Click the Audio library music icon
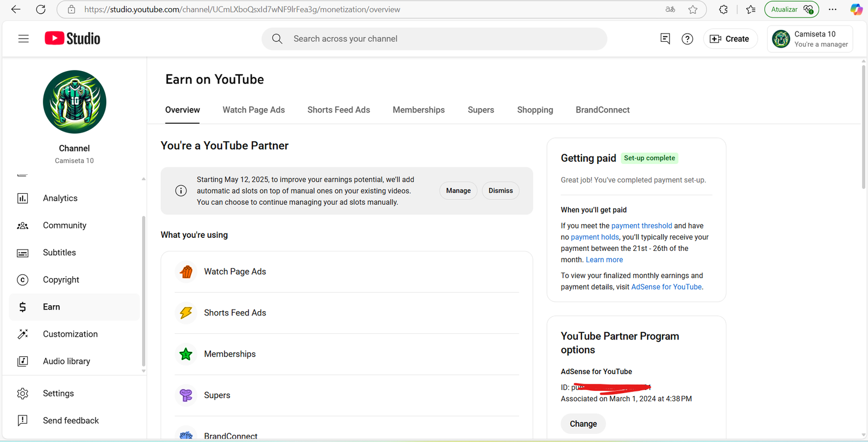The height and width of the screenshot is (442, 868). tap(23, 361)
